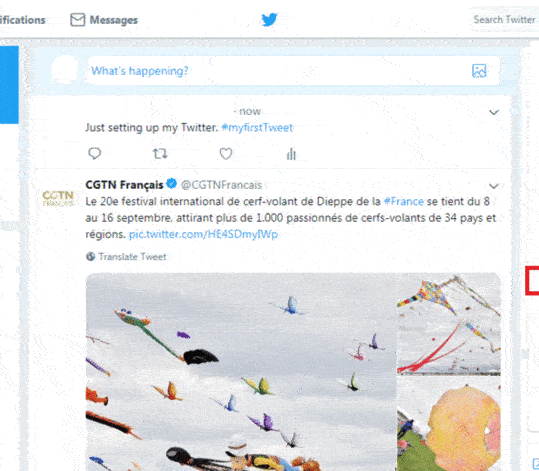Click Translate Tweet
This screenshot has height=471, width=539.
pyautogui.click(x=132, y=256)
